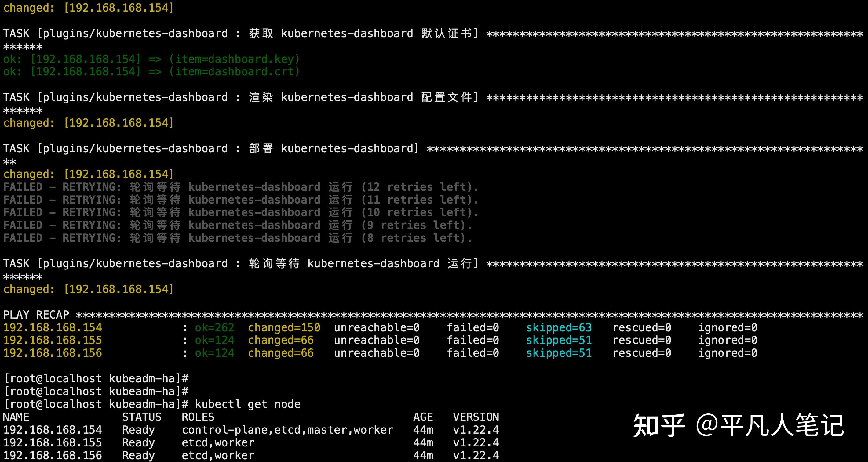This screenshot has height=462, width=868.
Task: Click the '(item=dashboard.crt)' text
Action: click(234, 72)
